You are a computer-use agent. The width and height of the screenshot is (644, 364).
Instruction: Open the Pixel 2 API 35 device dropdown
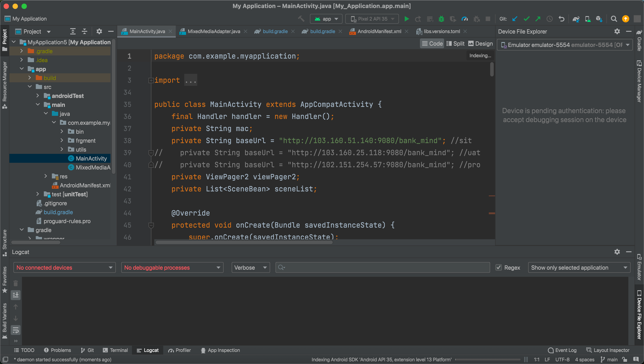click(372, 19)
